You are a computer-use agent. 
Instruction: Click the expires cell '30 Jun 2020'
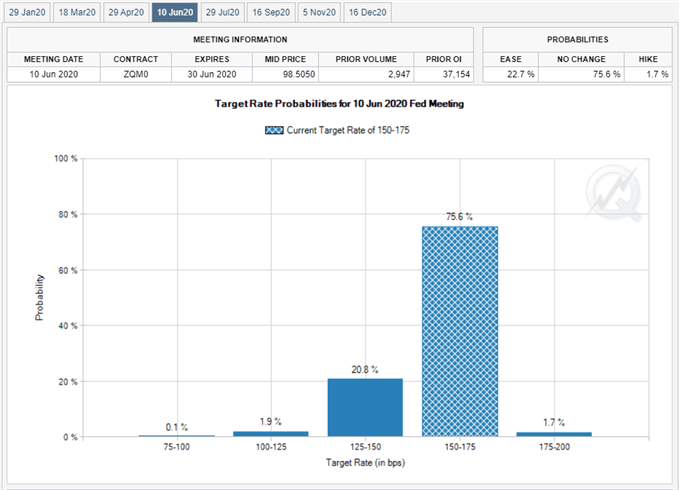pos(212,74)
